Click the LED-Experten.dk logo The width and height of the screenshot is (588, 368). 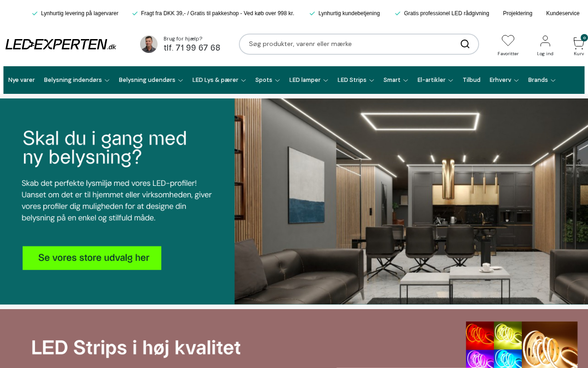(x=61, y=44)
